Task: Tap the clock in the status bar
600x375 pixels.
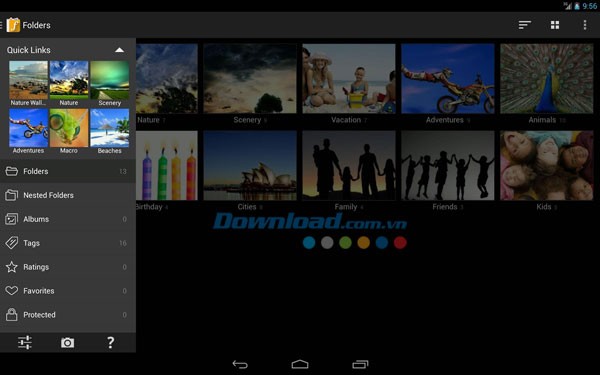Action: (589, 6)
